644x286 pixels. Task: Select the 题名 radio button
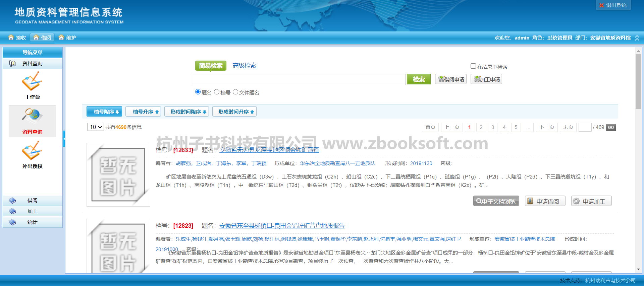tap(198, 92)
